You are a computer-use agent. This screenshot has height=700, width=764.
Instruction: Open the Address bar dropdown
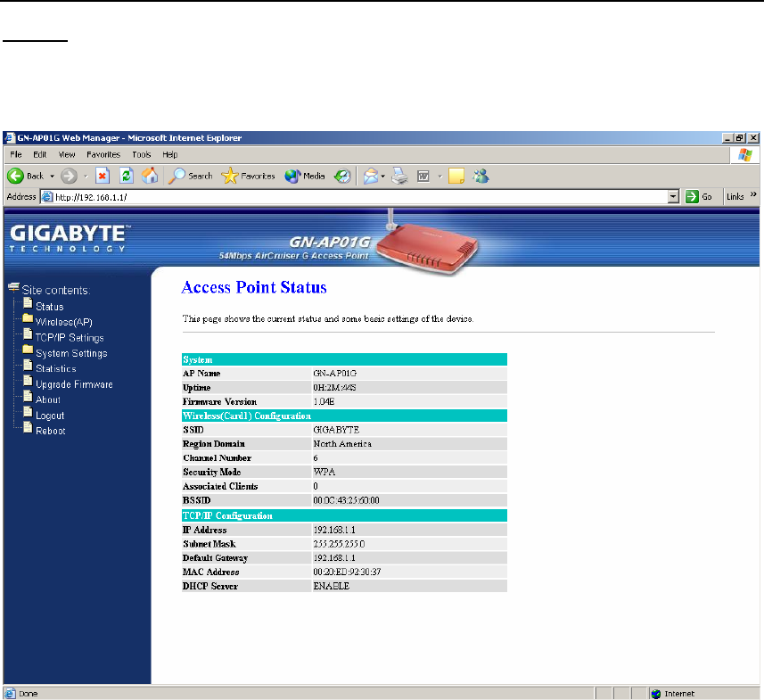[673, 197]
